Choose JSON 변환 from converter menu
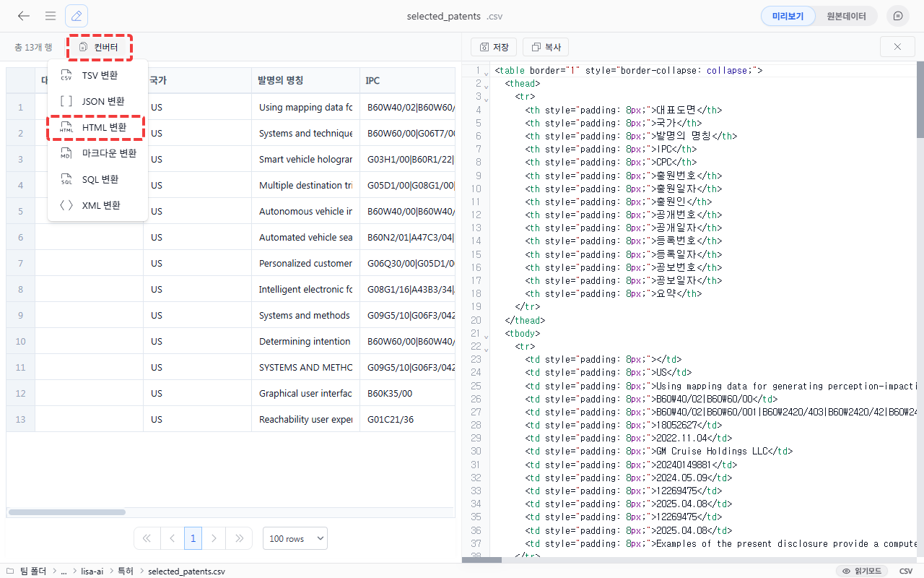The image size is (924, 578). tap(97, 101)
